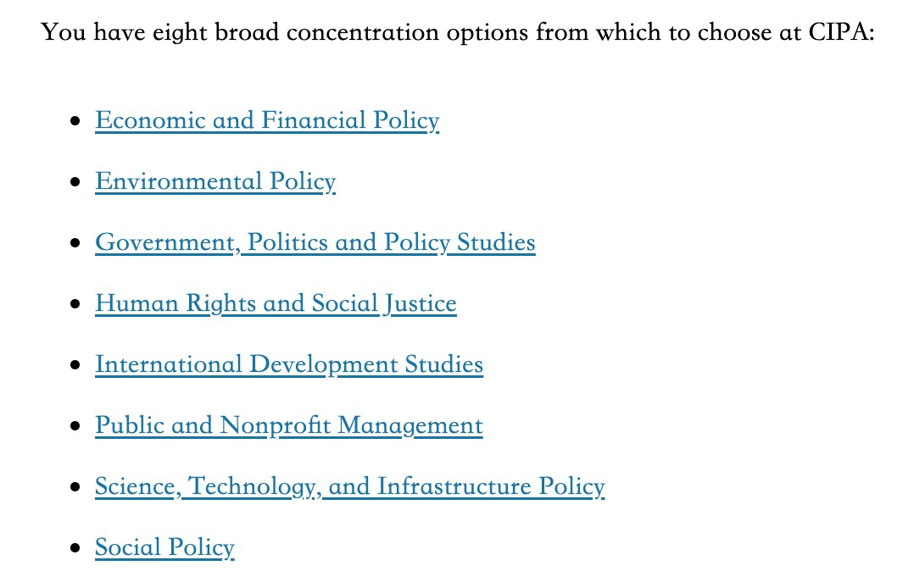This screenshot has width=914, height=588.
Task: Click the bullet beside Environmental Policy
Action: (x=75, y=182)
